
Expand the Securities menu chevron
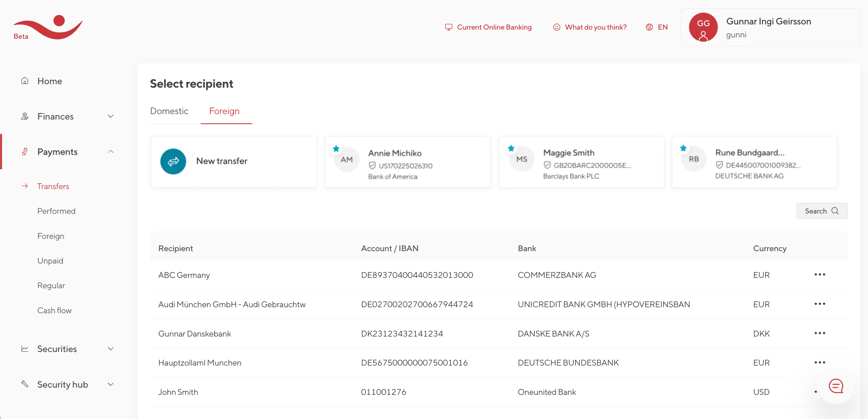111,349
